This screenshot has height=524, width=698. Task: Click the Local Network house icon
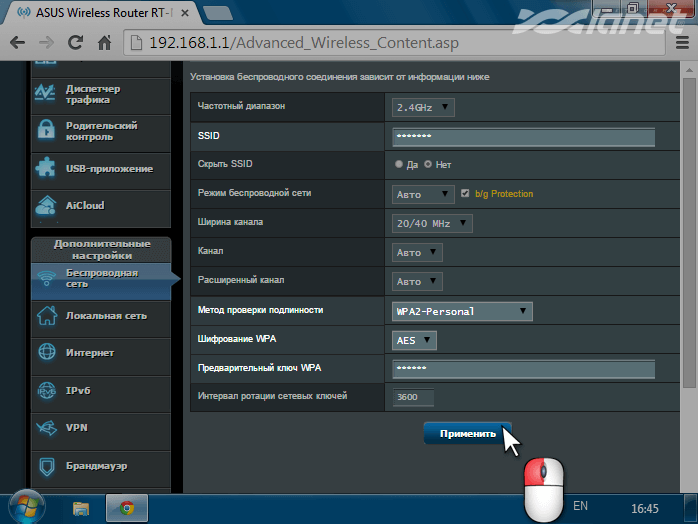(46, 316)
